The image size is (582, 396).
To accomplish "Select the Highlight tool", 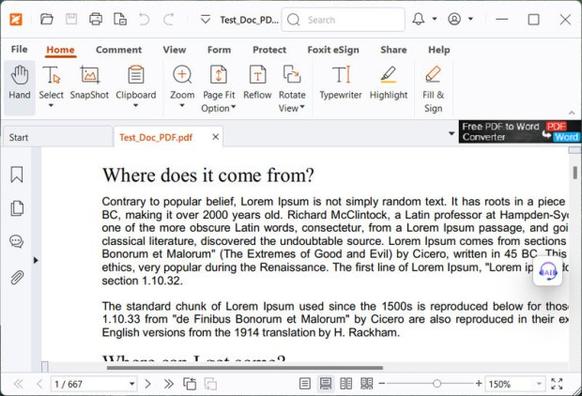I will tap(388, 83).
